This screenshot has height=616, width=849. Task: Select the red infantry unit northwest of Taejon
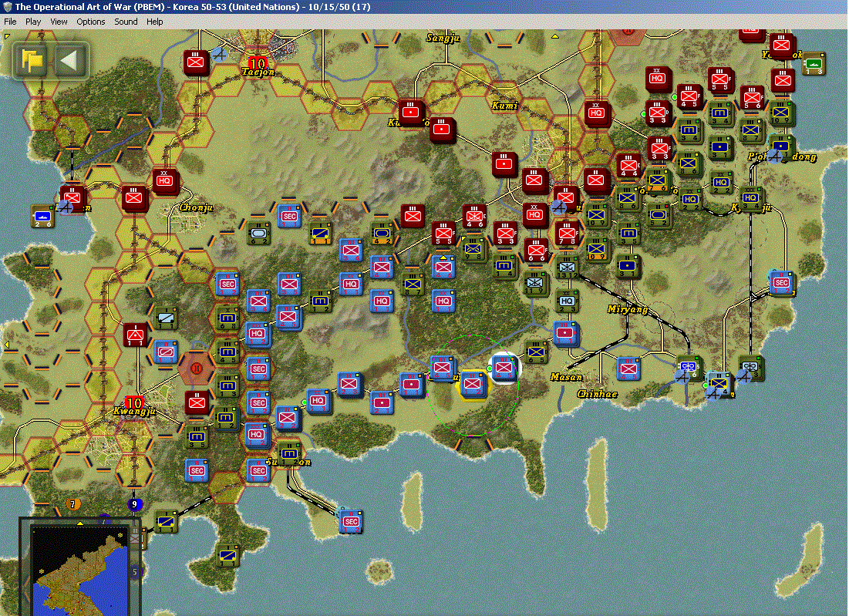pyautogui.click(x=195, y=62)
